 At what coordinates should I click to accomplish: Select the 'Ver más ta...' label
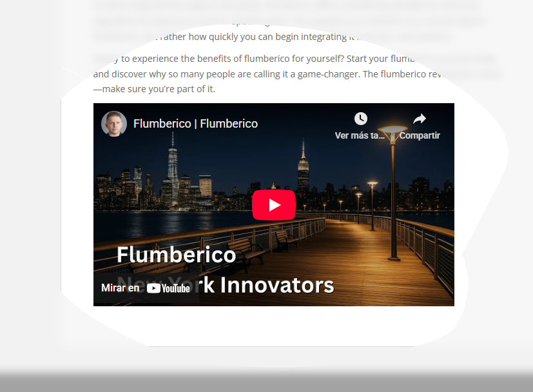coord(360,135)
